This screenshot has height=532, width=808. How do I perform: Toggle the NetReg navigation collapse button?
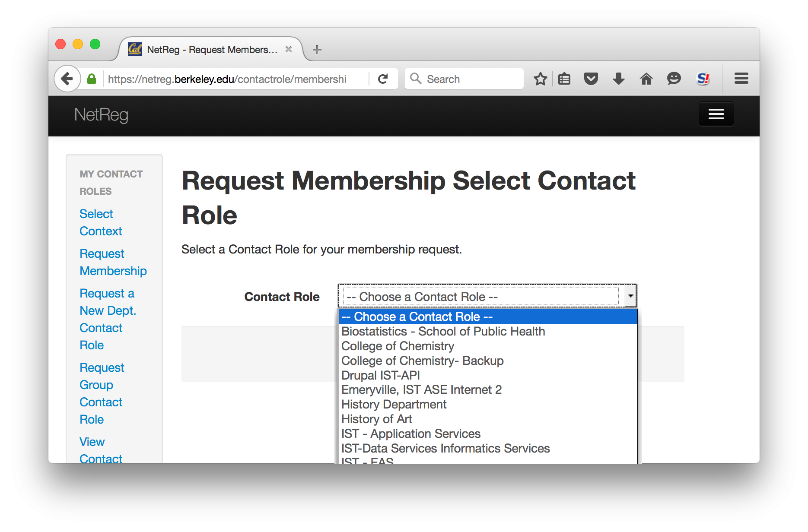716,114
